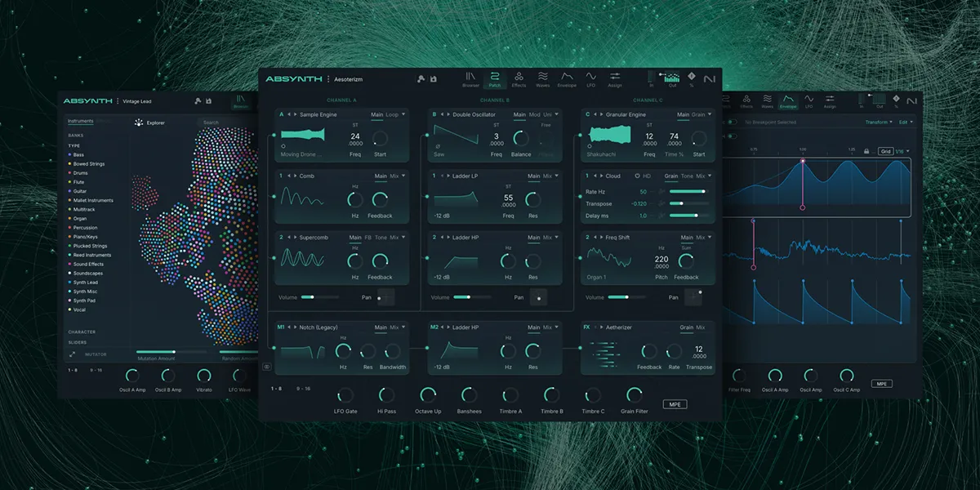Select the Patch tab in the top toolbar
The height and width of the screenshot is (490, 980).
tap(494, 79)
